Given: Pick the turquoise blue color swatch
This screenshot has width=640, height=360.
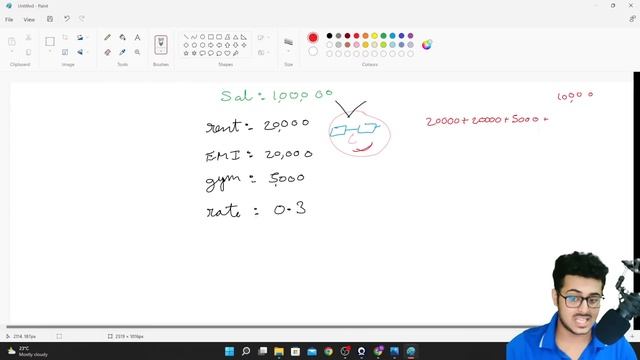Looking at the screenshot, I should pos(392,36).
